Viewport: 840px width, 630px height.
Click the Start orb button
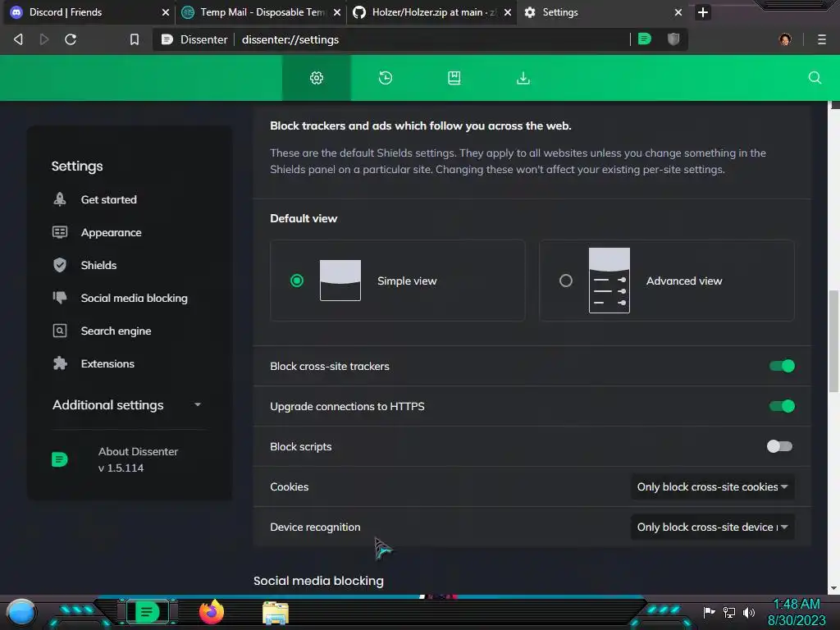click(x=21, y=612)
